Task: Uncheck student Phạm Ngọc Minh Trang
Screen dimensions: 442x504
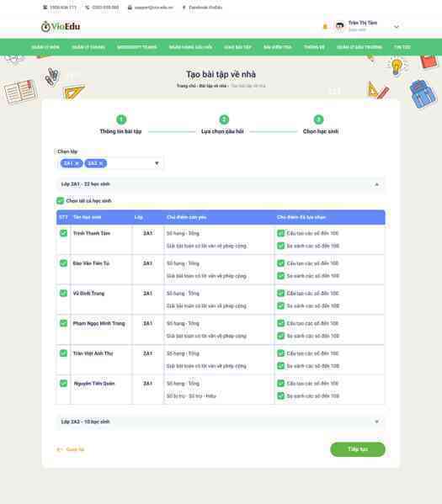Action: 64,323
